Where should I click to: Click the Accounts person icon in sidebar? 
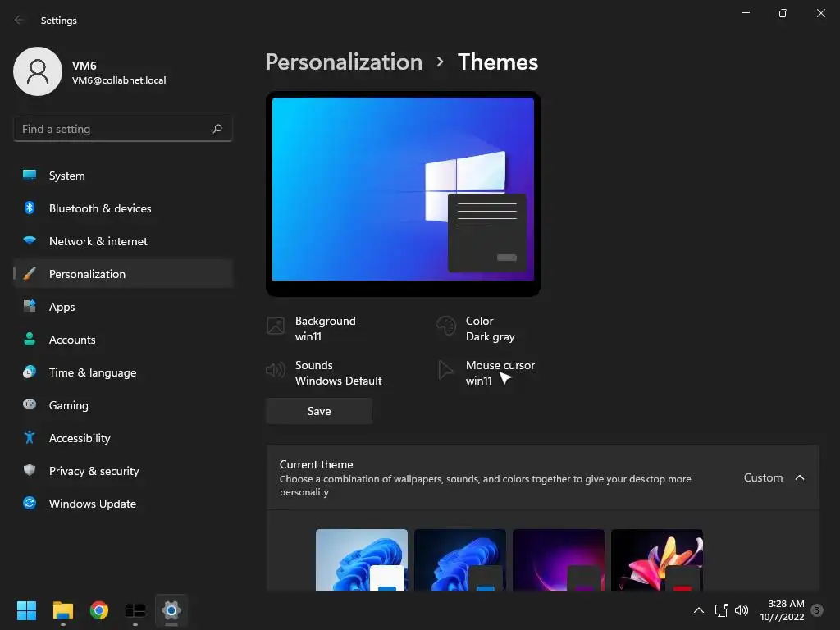pos(30,339)
